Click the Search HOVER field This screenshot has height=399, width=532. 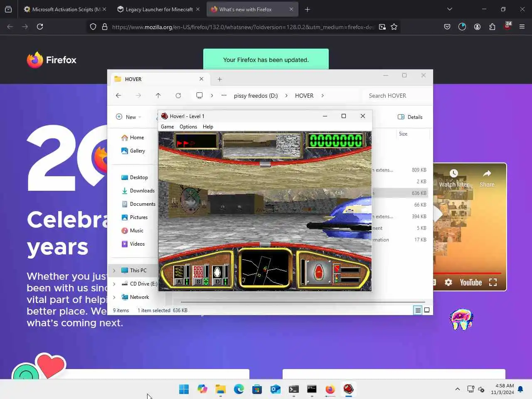coord(395,96)
